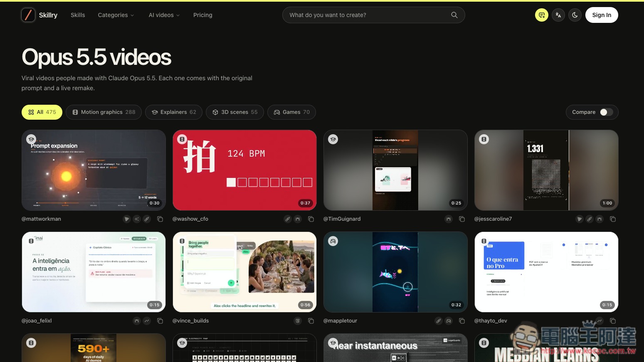Open the Prompt expansion video thumbnail
The height and width of the screenshot is (362, 644).
(94, 170)
